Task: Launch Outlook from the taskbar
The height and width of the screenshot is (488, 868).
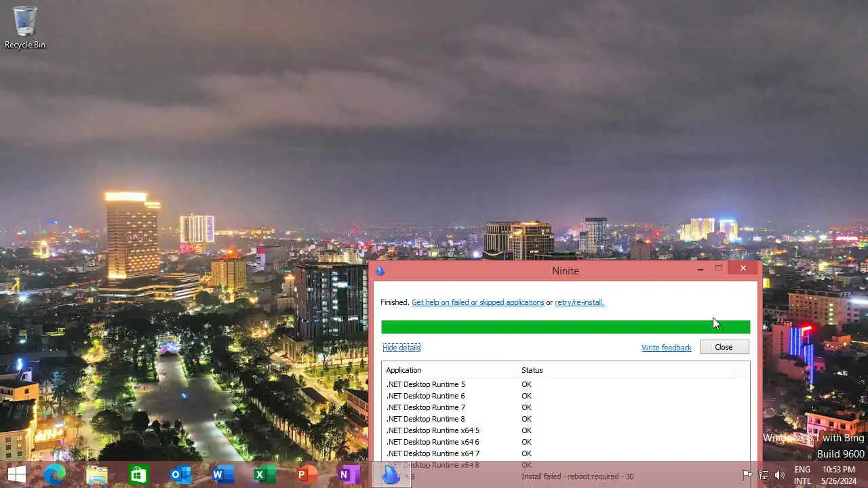Action: tap(181, 474)
